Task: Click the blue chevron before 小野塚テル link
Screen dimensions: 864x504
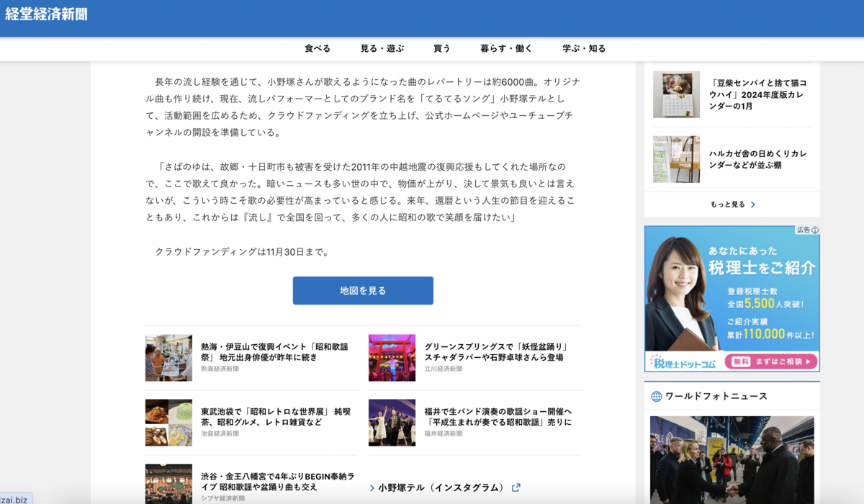Action: [372, 488]
